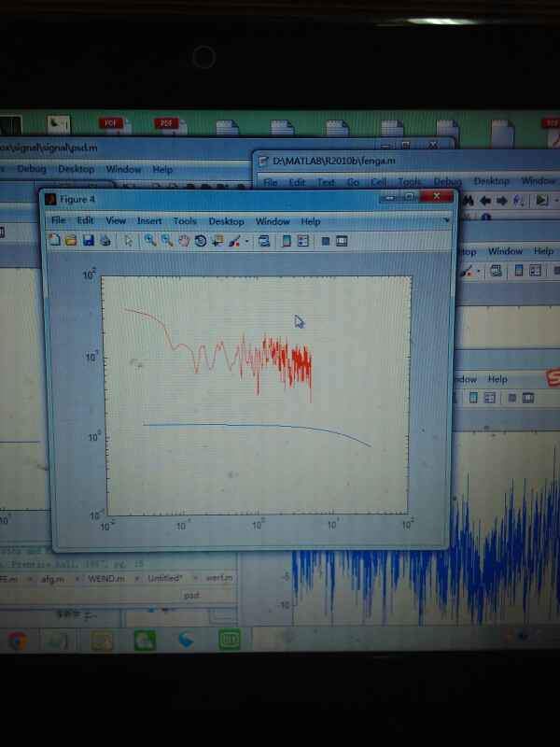
Task: Click Insert Legend icon in middle background figure
Action: click(x=535, y=271)
